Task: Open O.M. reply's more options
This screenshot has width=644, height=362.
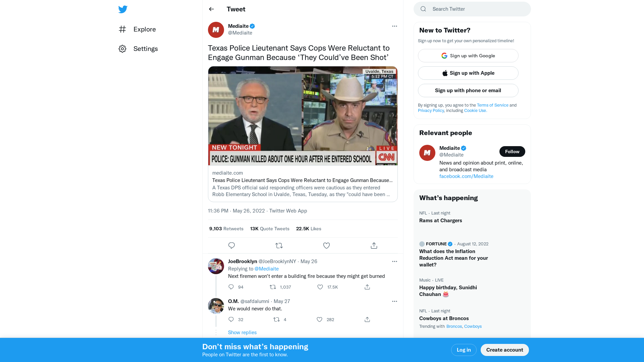Action: [x=394, y=301]
